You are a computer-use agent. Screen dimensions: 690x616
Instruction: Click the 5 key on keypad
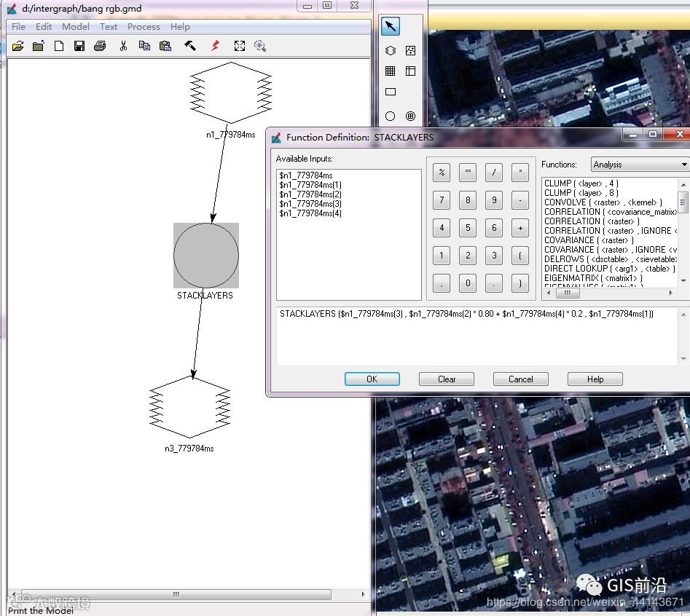468,228
